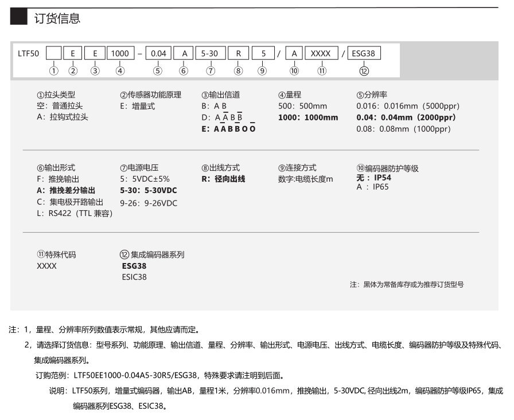514x420 pixels.
Task: Select the A: 推挽差分输出 output option
Action: point(66,190)
